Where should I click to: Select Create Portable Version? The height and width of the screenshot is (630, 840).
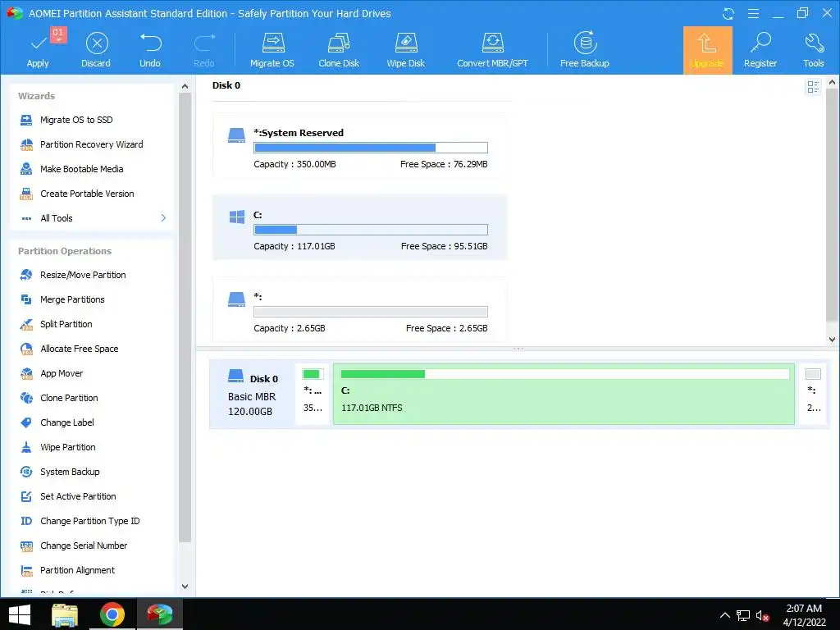pyautogui.click(x=87, y=194)
